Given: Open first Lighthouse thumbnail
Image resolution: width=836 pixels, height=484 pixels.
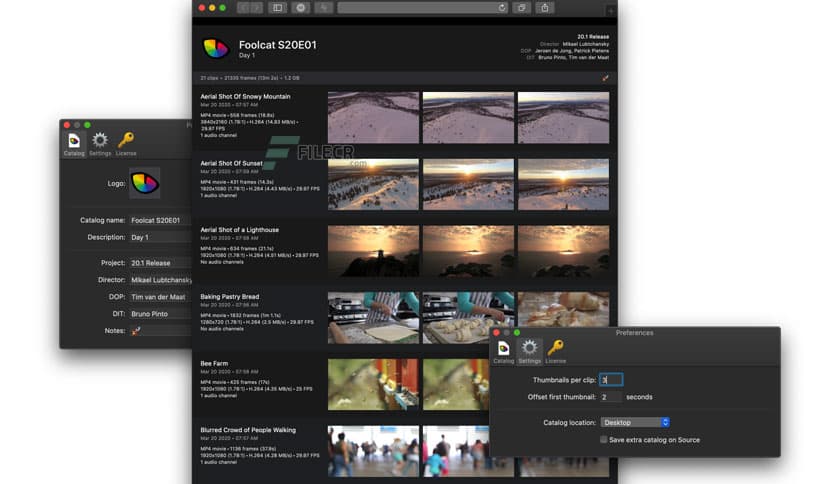Looking at the screenshot, I should [x=373, y=251].
